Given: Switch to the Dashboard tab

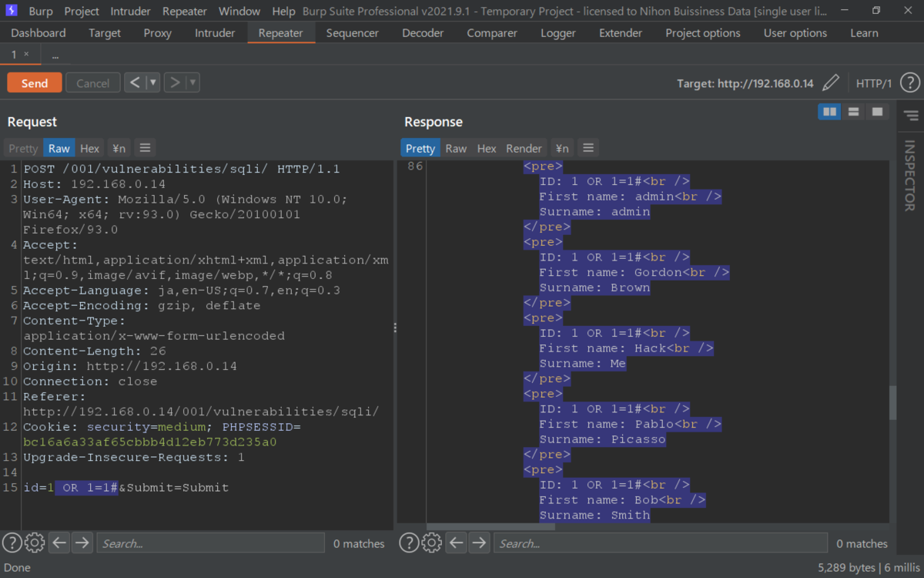Looking at the screenshot, I should tap(38, 33).
